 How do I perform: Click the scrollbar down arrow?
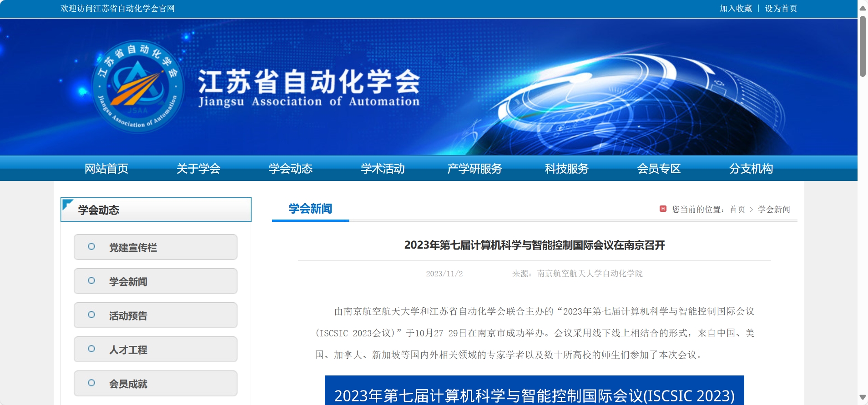(x=863, y=397)
